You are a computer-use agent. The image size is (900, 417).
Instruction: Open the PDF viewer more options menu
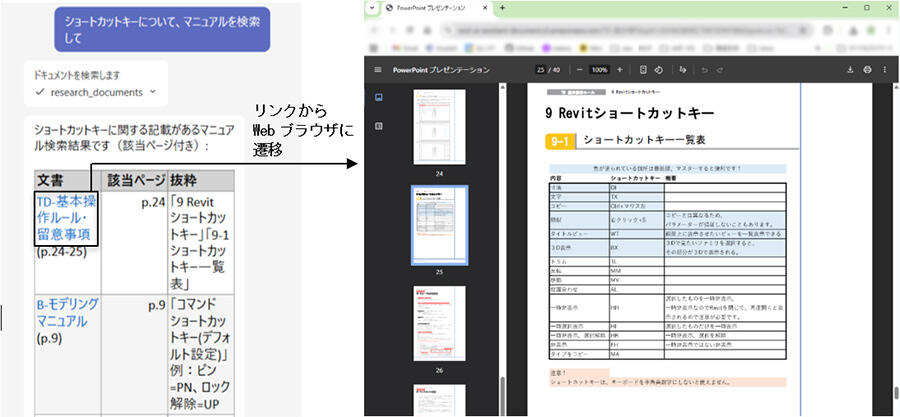[x=885, y=70]
